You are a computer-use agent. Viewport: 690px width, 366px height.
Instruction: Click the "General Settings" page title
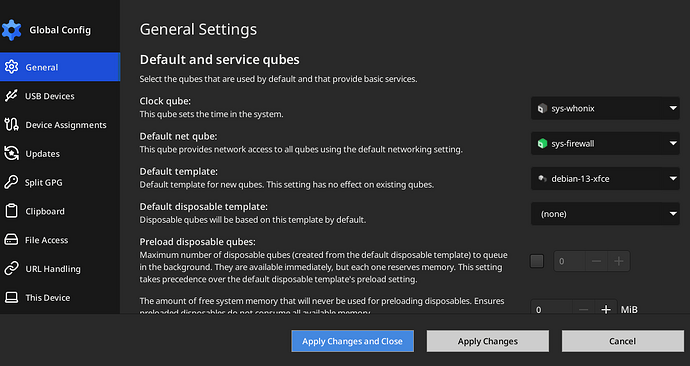pos(198,29)
